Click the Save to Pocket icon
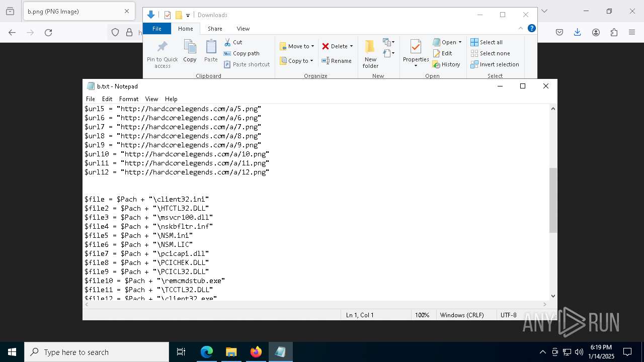644x362 pixels. [x=559, y=32]
